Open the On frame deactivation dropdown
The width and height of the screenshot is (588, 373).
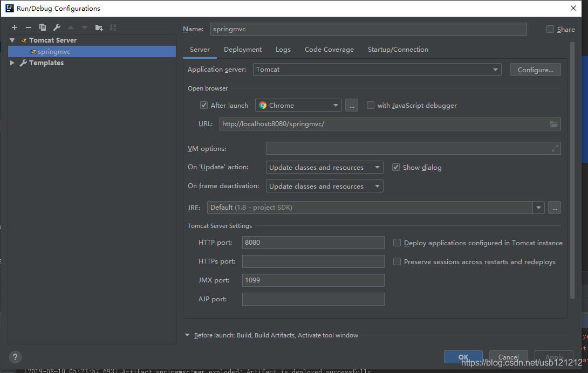(325, 186)
